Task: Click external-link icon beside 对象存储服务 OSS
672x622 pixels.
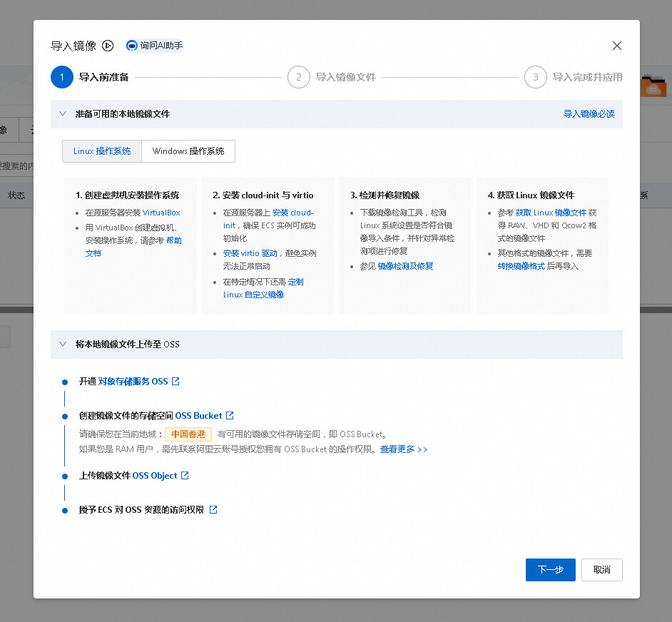Action: coord(175,381)
